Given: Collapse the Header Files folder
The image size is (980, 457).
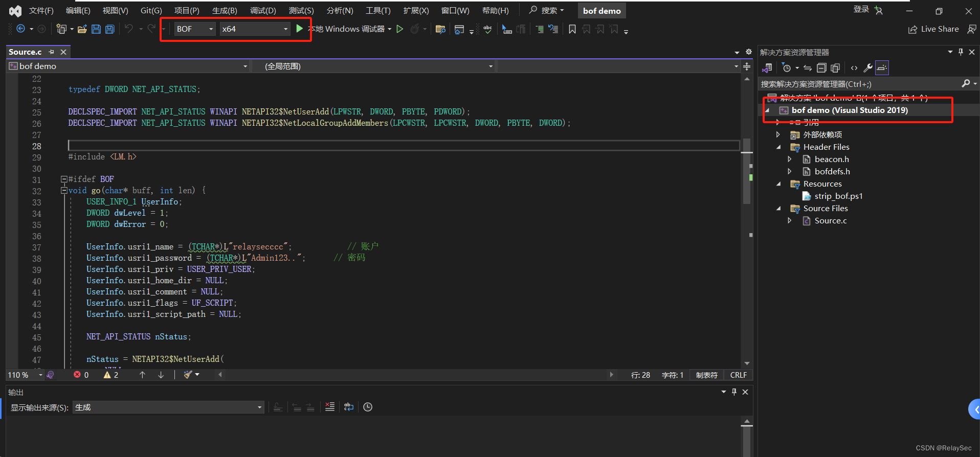Looking at the screenshot, I should [x=778, y=147].
